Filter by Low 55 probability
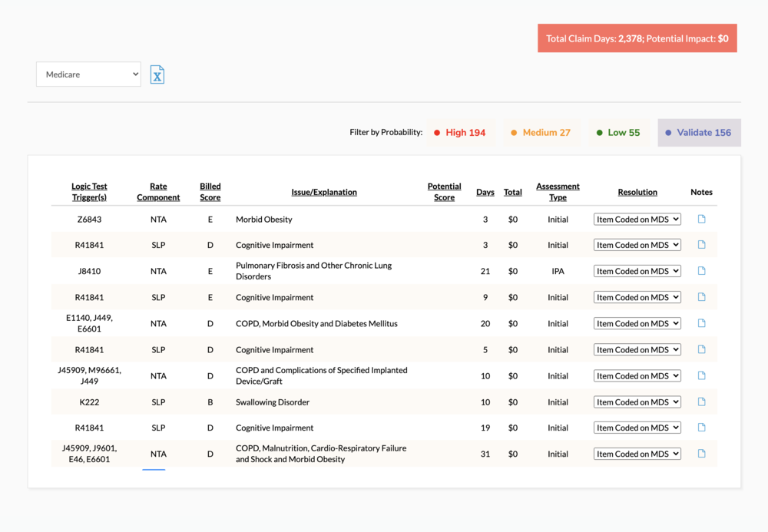Image resolution: width=768 pixels, height=532 pixels. pos(618,133)
